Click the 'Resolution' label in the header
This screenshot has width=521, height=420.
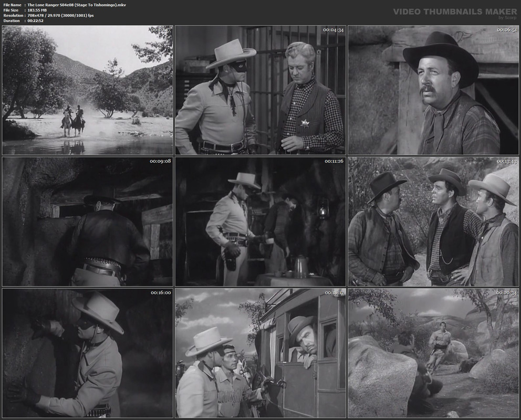coord(13,16)
